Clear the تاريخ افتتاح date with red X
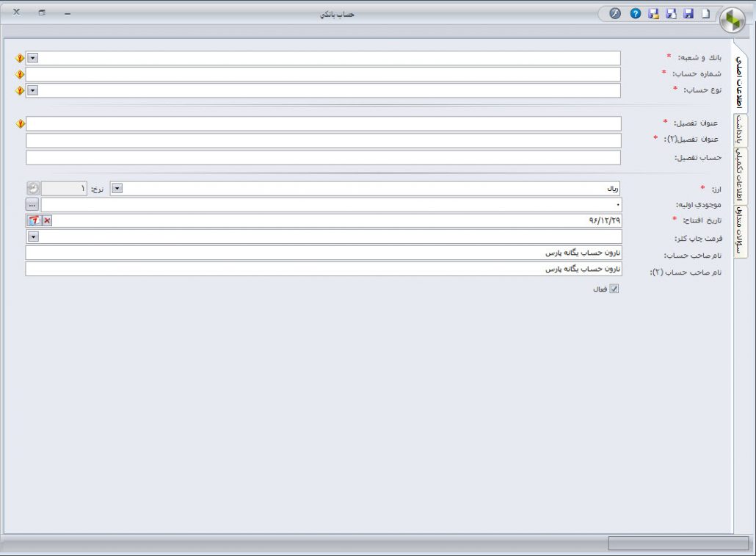 47,220
